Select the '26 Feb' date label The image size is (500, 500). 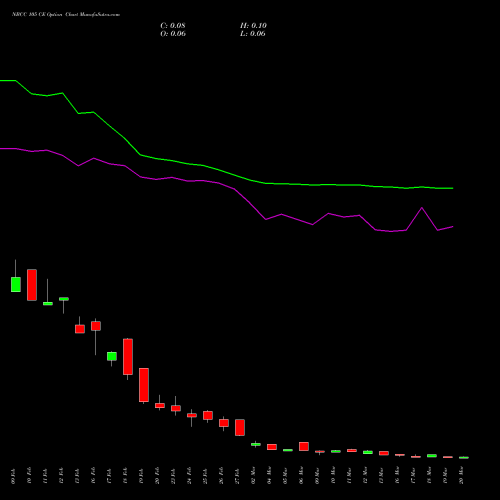[x=221, y=476]
